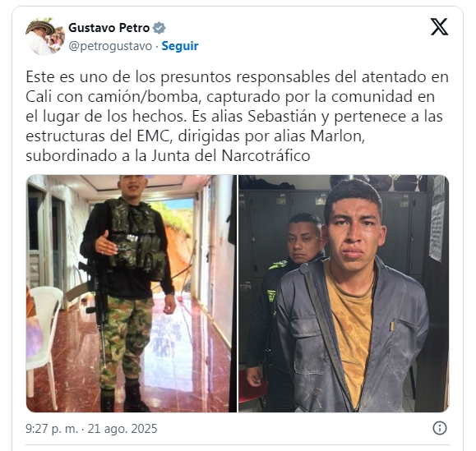Image resolution: width=476 pixels, height=451 pixels.
Task: Open the tweet info circle icon
Action: pos(440,428)
